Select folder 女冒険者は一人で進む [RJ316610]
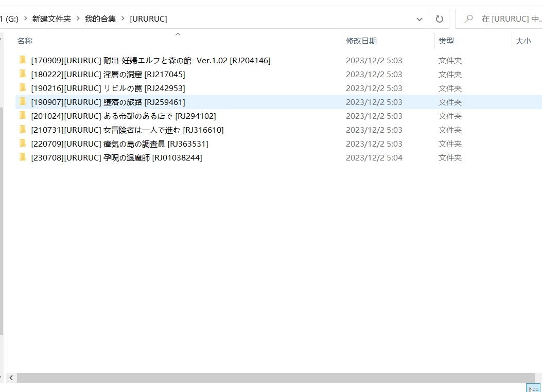This screenshot has width=542, height=392. click(x=127, y=130)
